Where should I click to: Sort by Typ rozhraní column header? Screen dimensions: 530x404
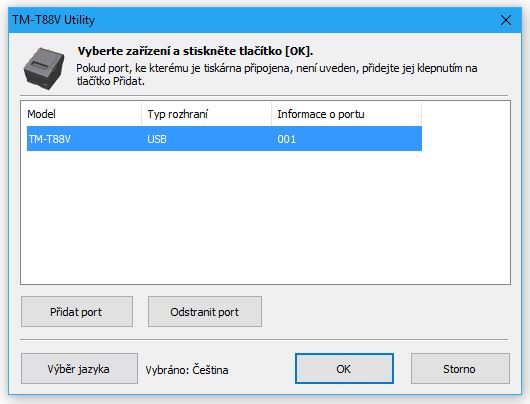206,114
